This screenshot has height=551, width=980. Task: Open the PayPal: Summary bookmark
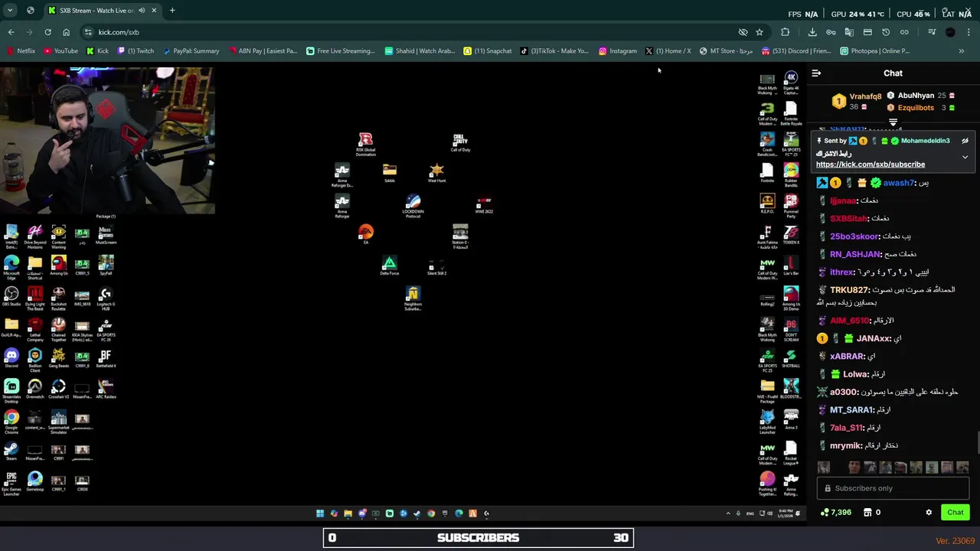191,51
